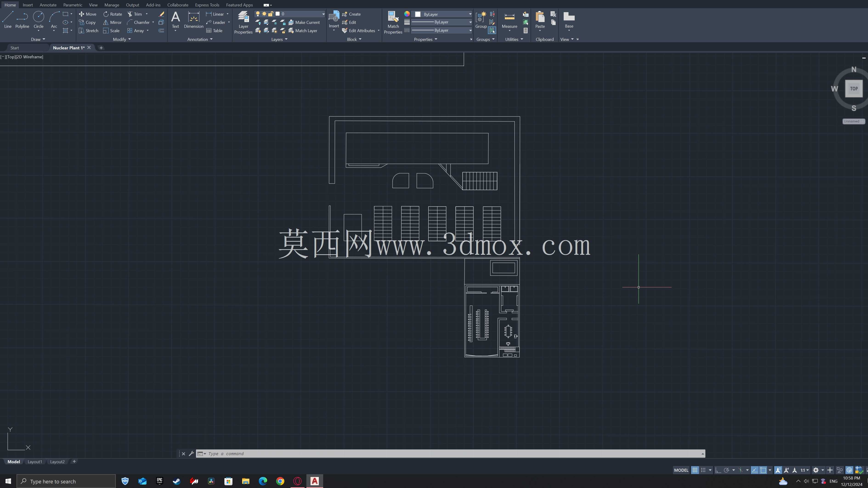
Task: Click the layer 0 color swatch
Action: pos(278,14)
